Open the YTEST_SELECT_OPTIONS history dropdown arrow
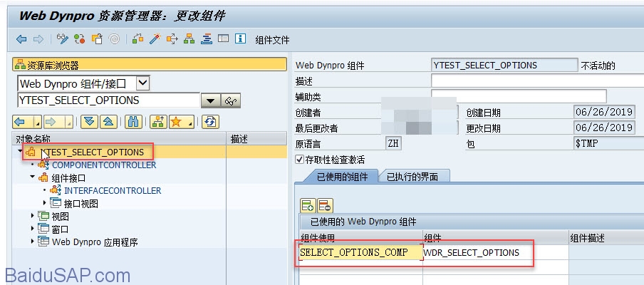The width and height of the screenshot is (644, 285). click(210, 100)
